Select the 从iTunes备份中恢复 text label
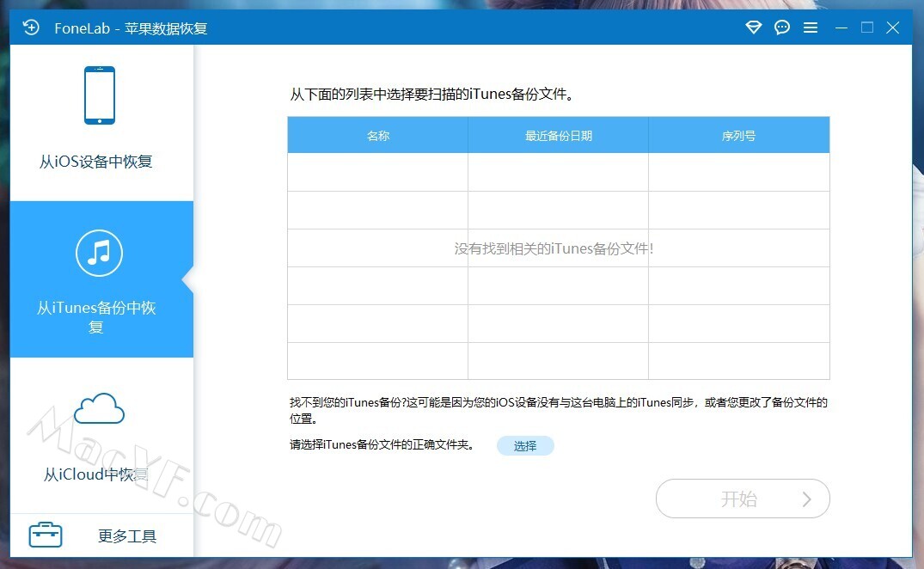This screenshot has width=924, height=569. click(96, 316)
